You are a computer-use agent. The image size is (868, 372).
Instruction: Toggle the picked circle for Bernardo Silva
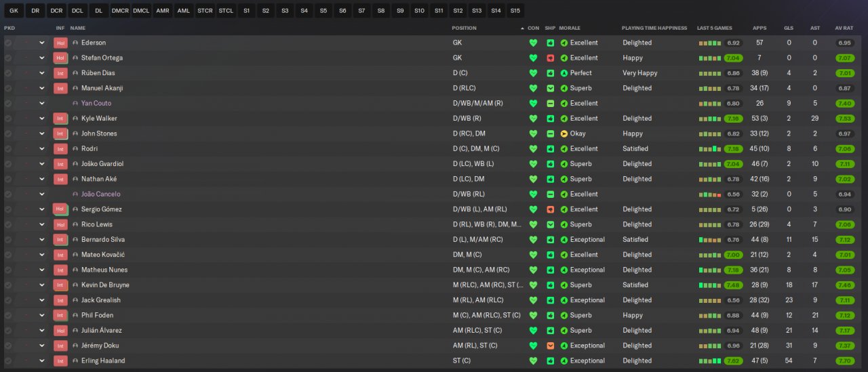point(8,240)
